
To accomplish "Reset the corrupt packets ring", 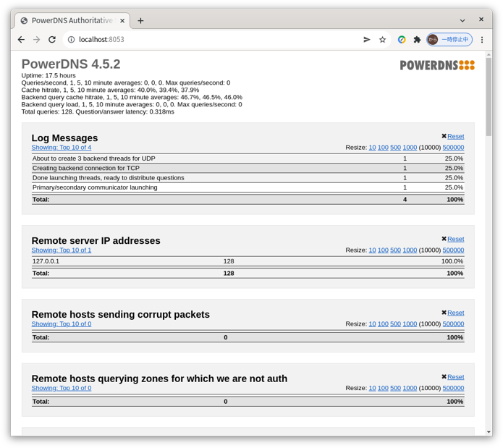I will click(456, 313).
